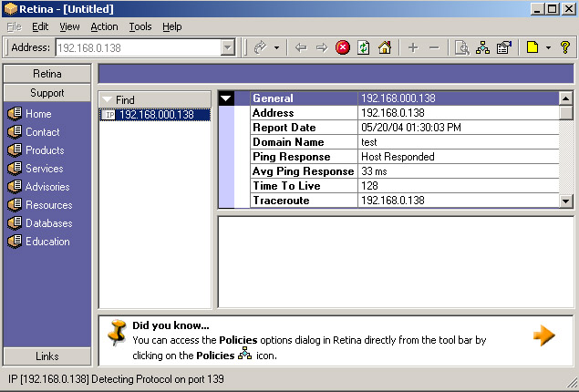579x392 pixels.
Task: Select the Time To Live value 128
Action: (369, 186)
